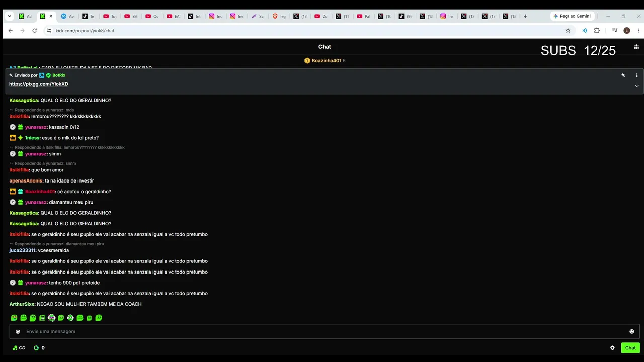This screenshot has width=644, height=362.
Task: View site information icon in address bar
Action: (x=49, y=31)
